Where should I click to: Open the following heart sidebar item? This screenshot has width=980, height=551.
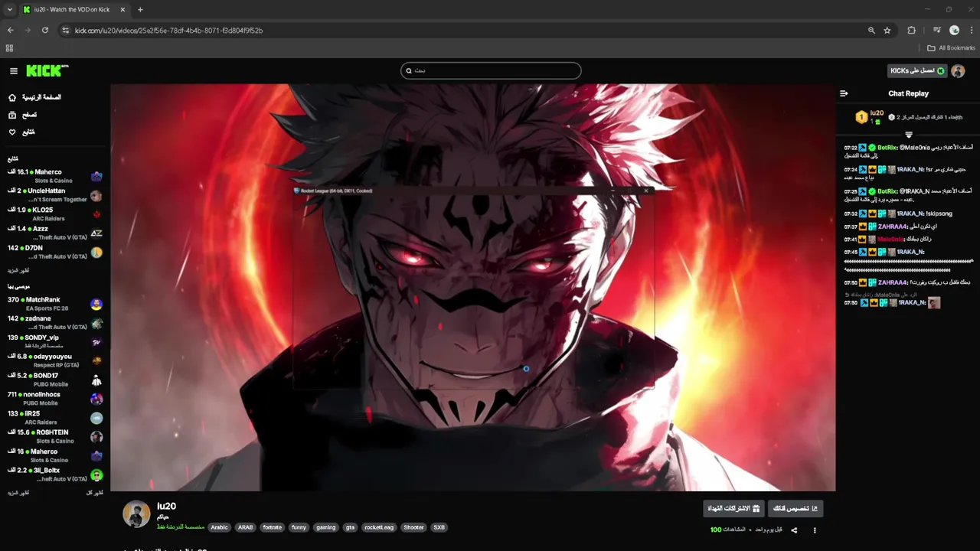22,132
